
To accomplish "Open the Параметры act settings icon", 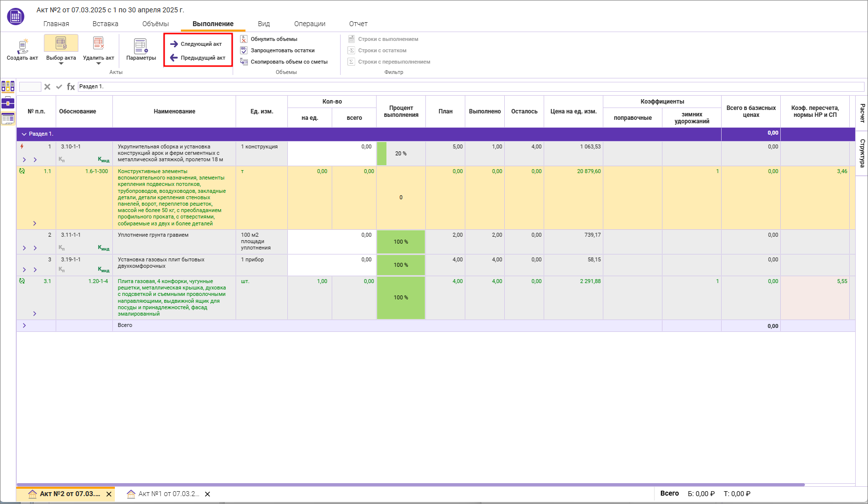I will (141, 46).
